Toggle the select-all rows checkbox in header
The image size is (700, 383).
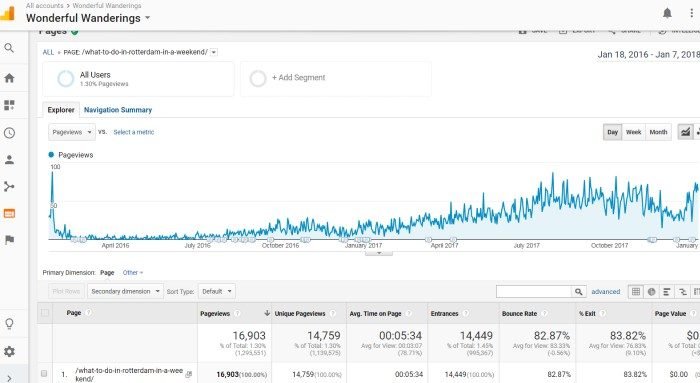[x=45, y=312]
